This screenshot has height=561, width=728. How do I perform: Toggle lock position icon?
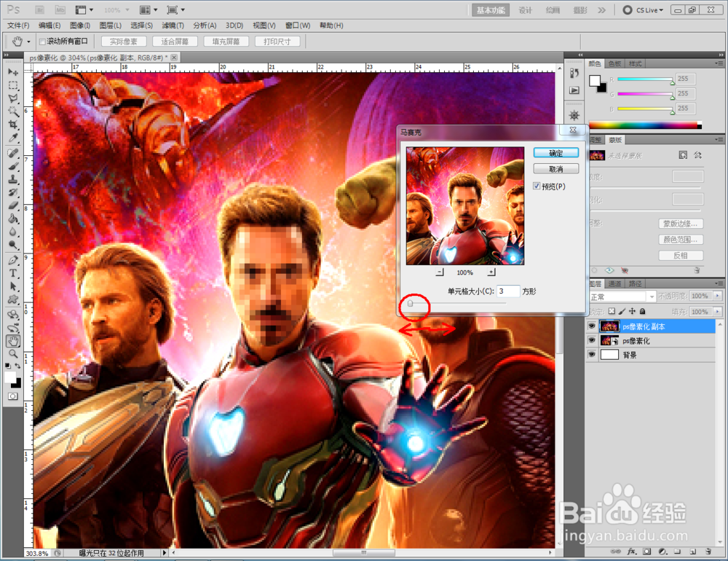(632, 311)
